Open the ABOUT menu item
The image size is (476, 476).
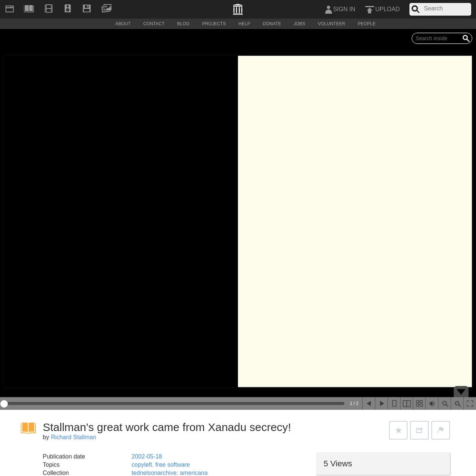(x=123, y=24)
